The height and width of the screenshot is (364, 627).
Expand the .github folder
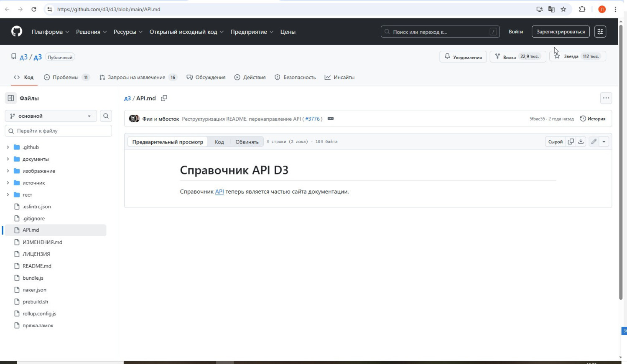pos(8,147)
